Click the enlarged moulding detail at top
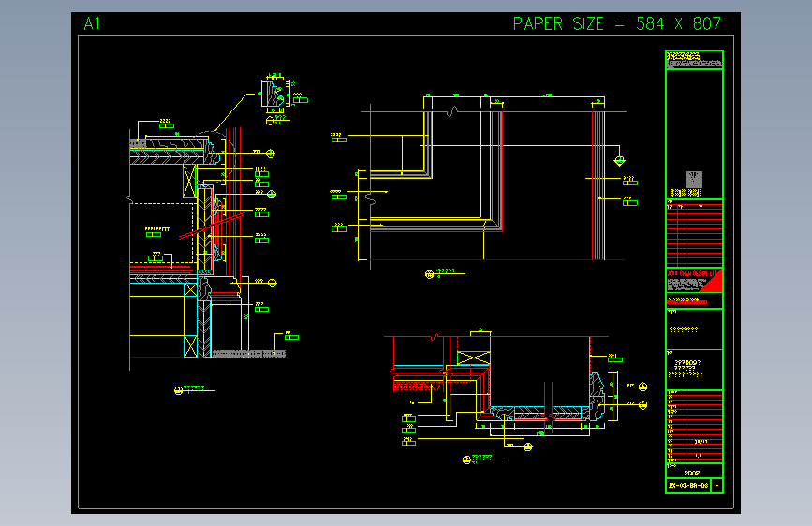 click(274, 94)
